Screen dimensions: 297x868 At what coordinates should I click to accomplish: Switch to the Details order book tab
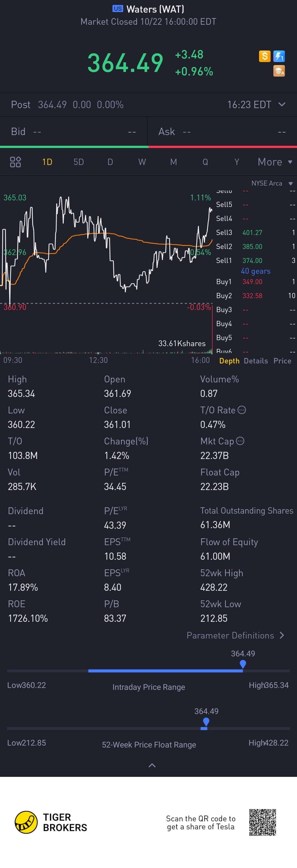pos(256,361)
